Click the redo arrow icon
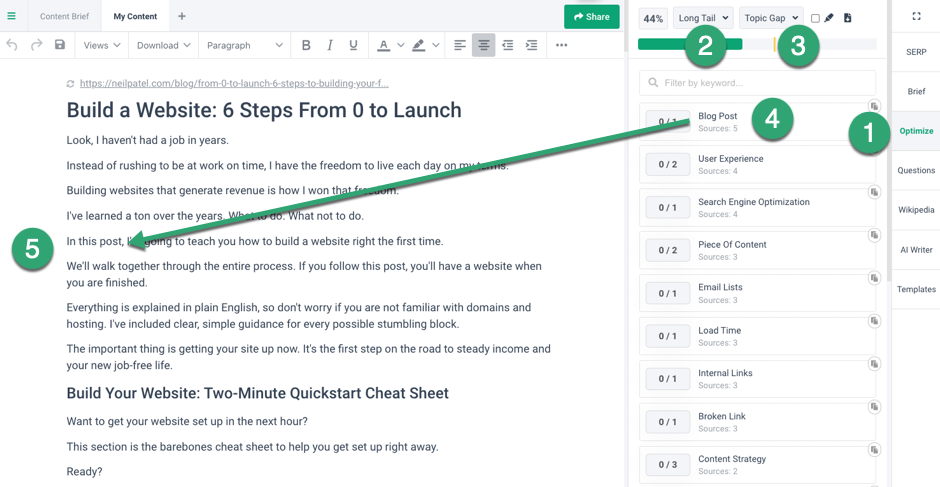The height and width of the screenshot is (487, 940). tap(37, 45)
